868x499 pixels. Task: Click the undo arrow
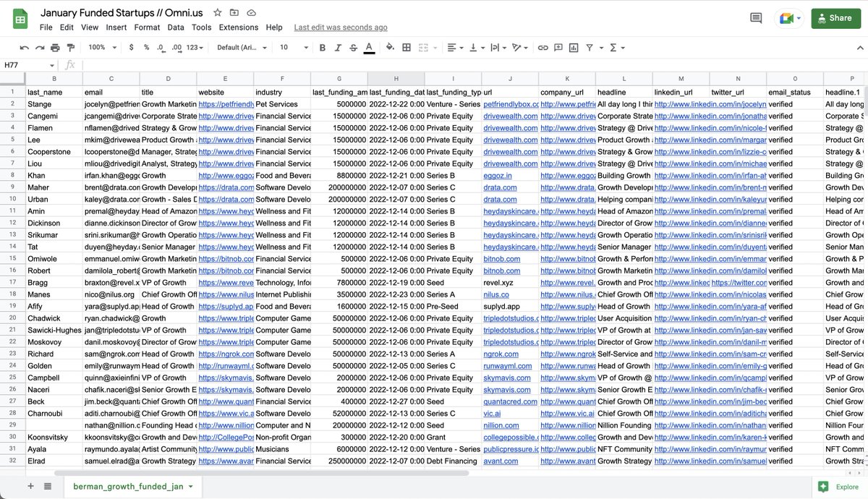(24, 47)
